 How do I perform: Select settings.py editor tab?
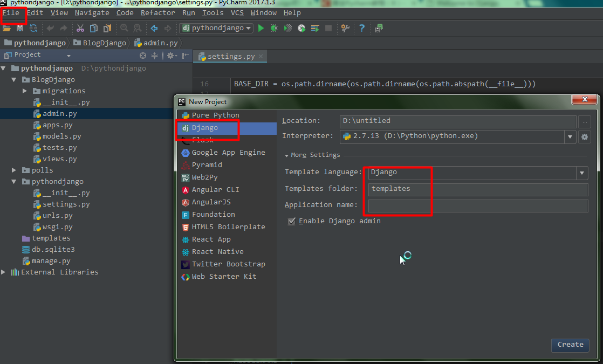coord(231,57)
